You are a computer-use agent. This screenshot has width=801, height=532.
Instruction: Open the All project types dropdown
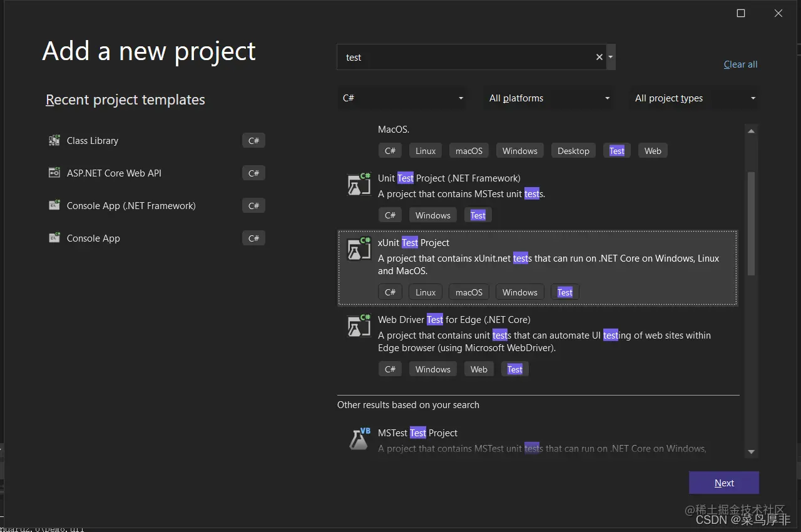694,98
